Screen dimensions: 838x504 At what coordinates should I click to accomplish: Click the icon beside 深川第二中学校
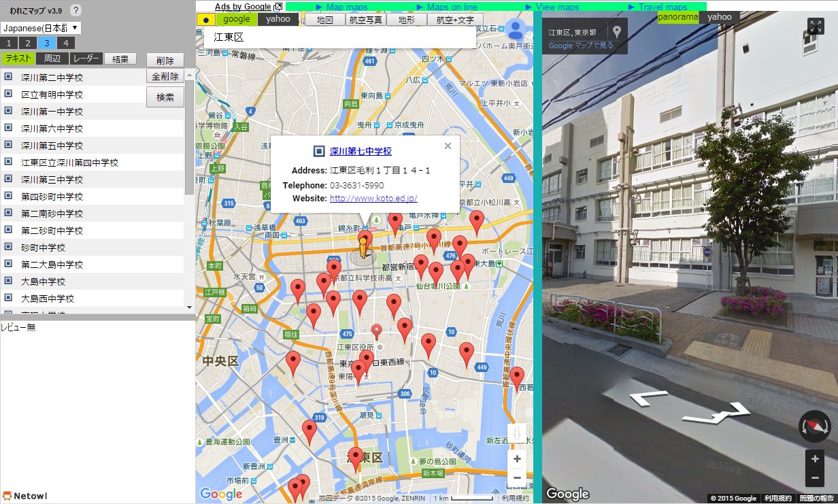(x=8, y=77)
